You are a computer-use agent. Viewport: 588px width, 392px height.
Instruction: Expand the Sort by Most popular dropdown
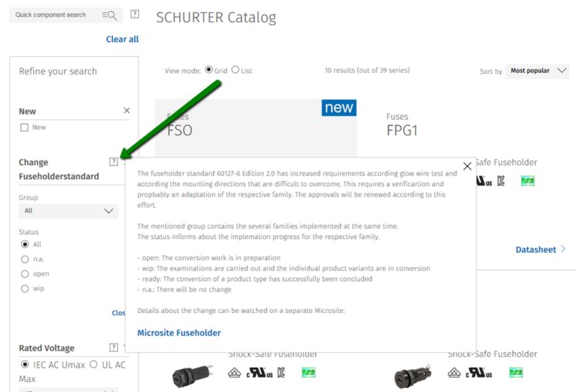537,71
